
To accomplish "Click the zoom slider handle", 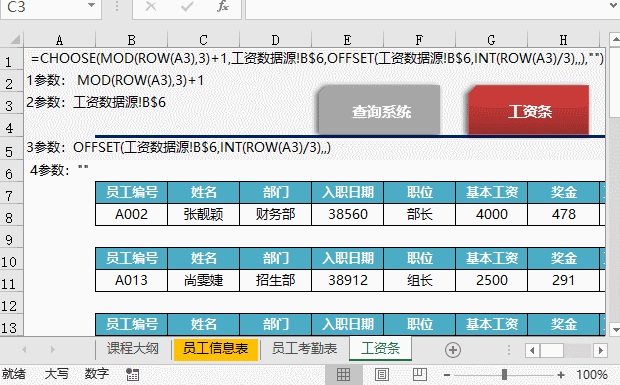I will [x=504, y=374].
